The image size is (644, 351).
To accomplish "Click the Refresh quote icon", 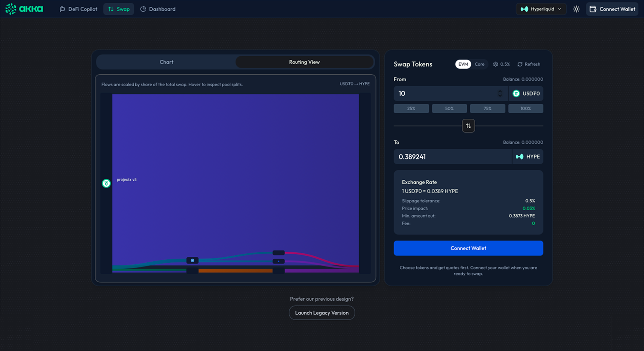I will click(x=520, y=64).
